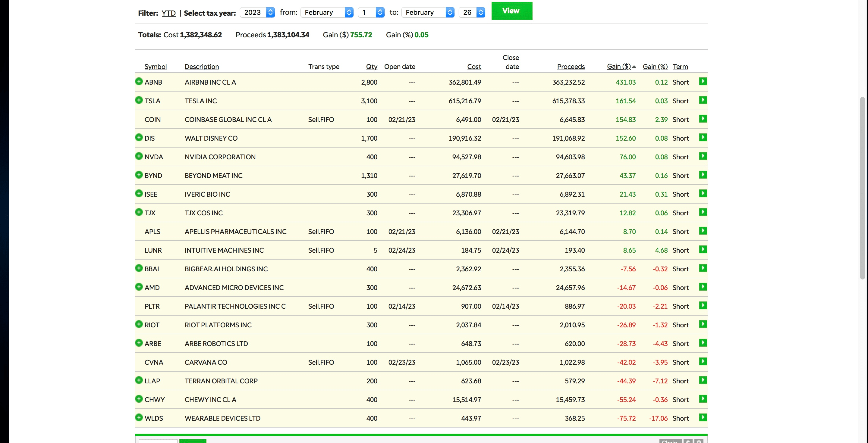Click the green arrow icon on COIN row

[x=703, y=119]
